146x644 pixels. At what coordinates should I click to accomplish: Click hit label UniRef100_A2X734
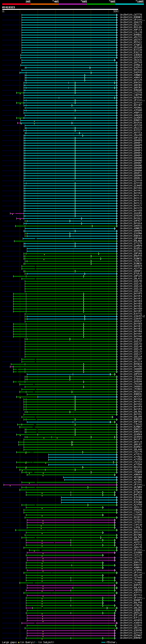131,268
